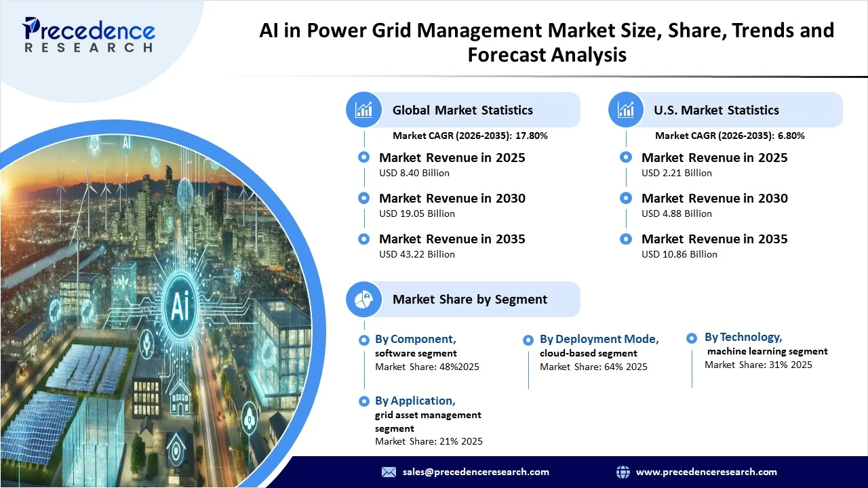Click Market Share: 48%2025 text

427,367
